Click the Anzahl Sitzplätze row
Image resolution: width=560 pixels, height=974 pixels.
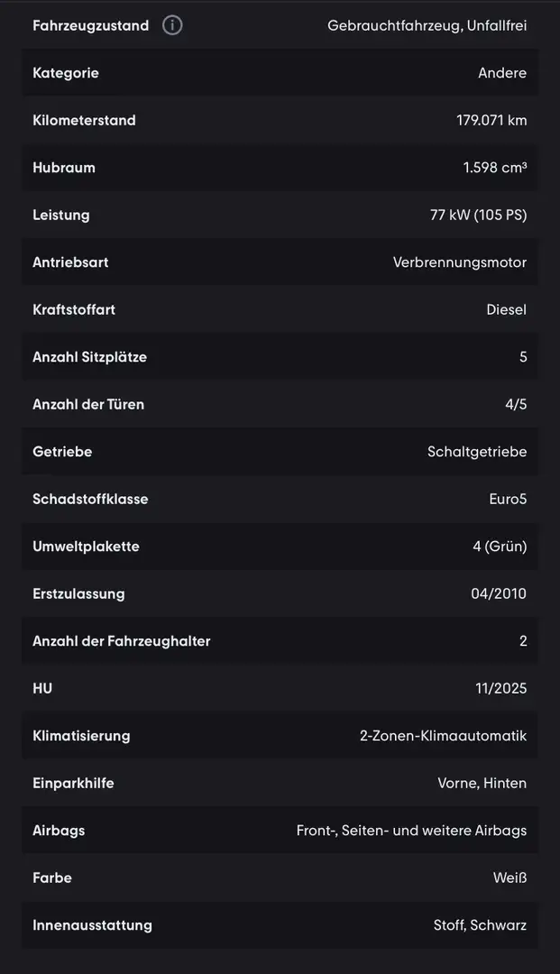(x=280, y=357)
